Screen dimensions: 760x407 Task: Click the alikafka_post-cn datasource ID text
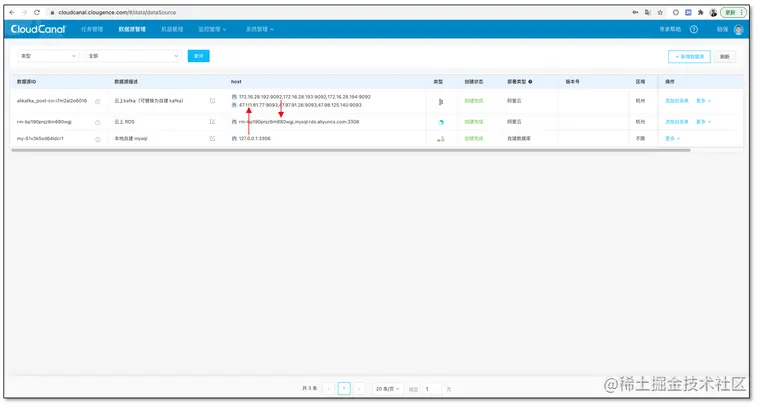52,101
